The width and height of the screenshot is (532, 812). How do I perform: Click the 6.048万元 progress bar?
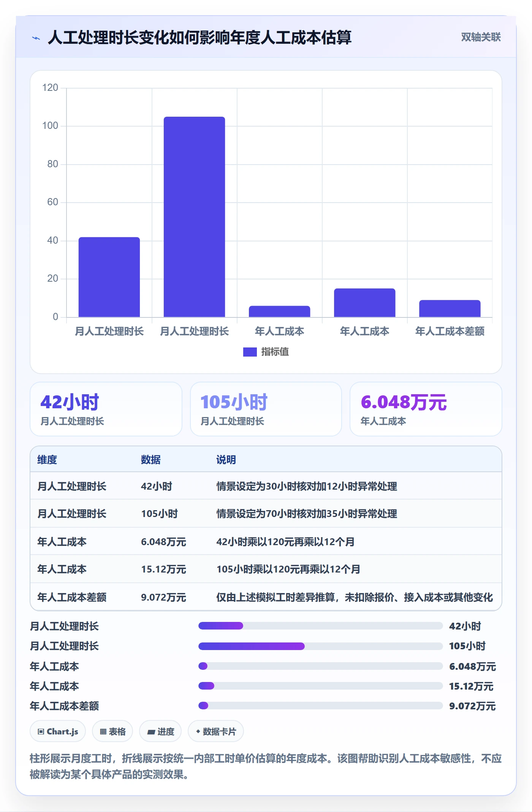(320, 666)
